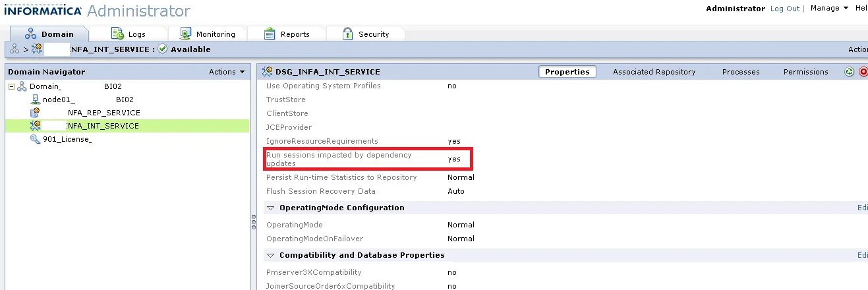The width and height of the screenshot is (868, 290).
Task: Collapse the Domain tree node
Action: [11, 86]
